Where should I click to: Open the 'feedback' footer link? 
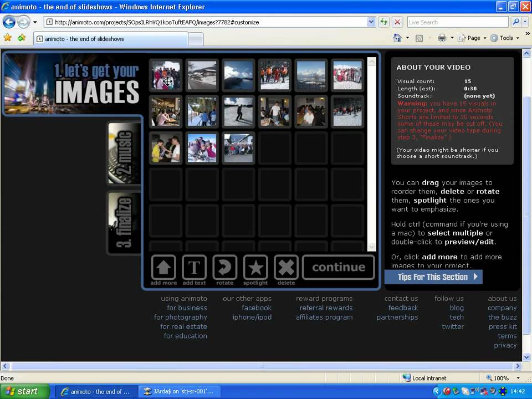click(403, 308)
